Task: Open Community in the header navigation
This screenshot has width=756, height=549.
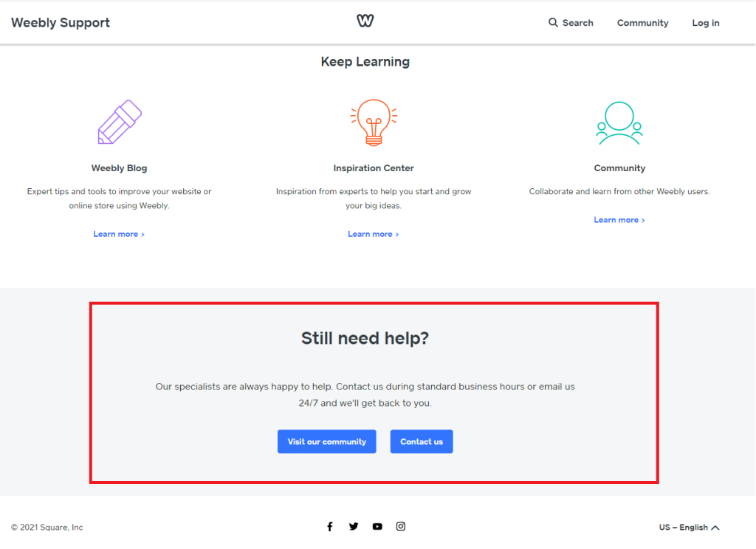Action: click(x=643, y=23)
